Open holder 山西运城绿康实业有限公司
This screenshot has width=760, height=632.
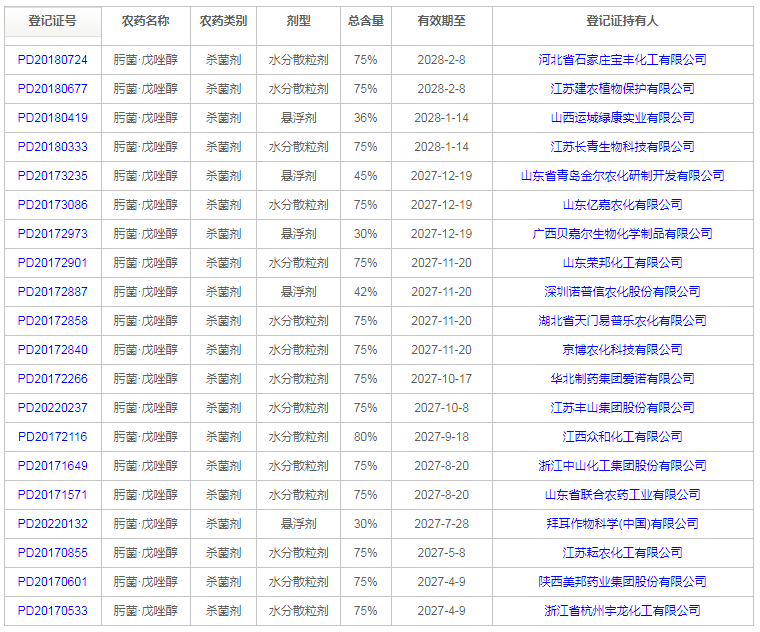[x=622, y=118]
